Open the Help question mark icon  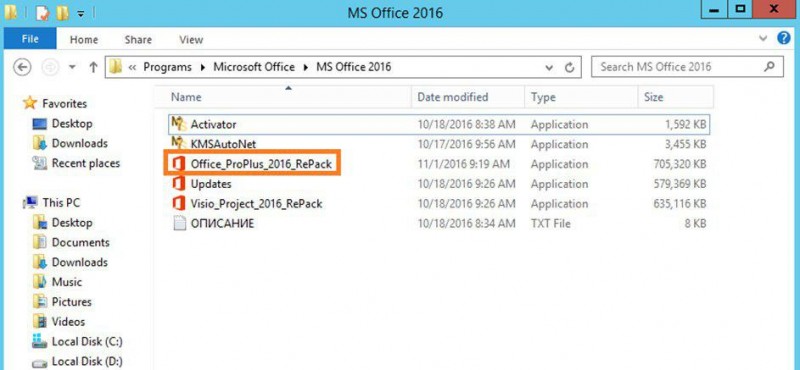[783, 38]
